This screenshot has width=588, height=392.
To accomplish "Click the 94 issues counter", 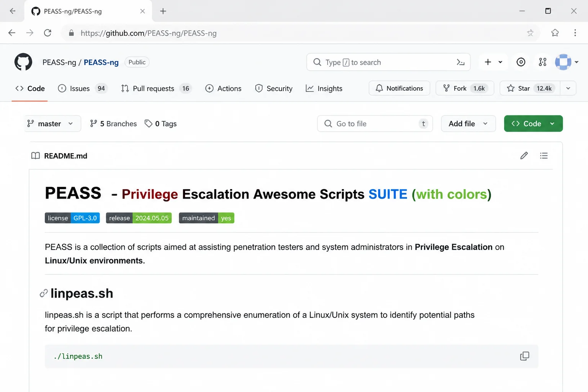I will [101, 88].
